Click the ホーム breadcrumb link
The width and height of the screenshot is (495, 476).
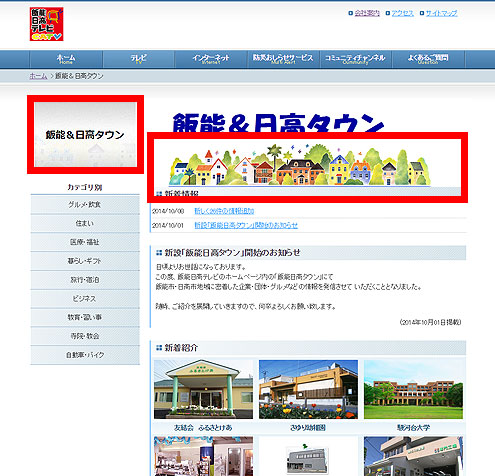point(38,76)
